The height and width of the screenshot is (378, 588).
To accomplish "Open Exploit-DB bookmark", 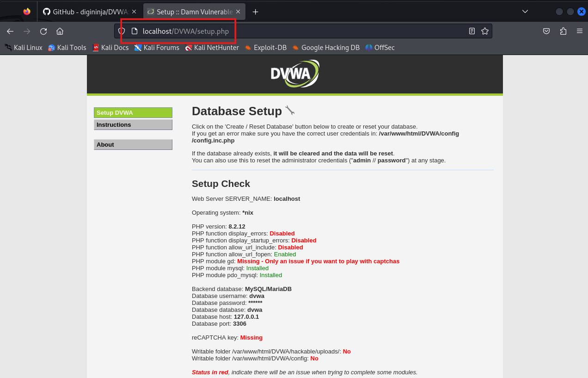I will tap(265, 47).
